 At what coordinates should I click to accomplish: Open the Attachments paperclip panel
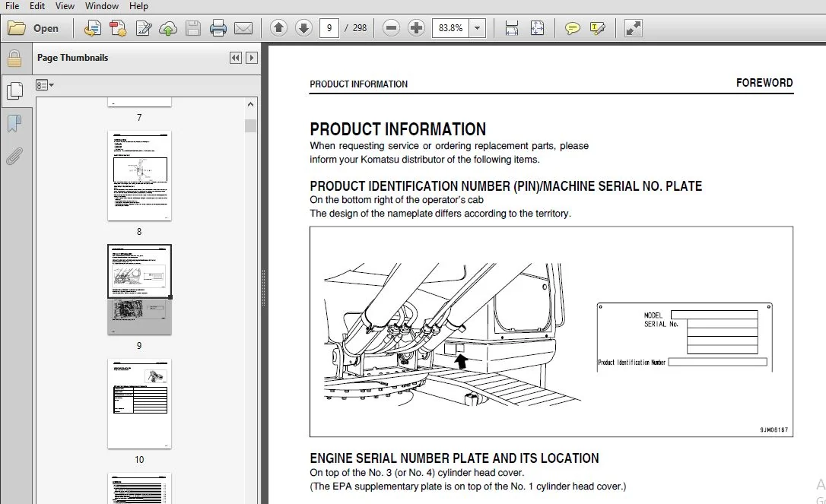pos(14,157)
